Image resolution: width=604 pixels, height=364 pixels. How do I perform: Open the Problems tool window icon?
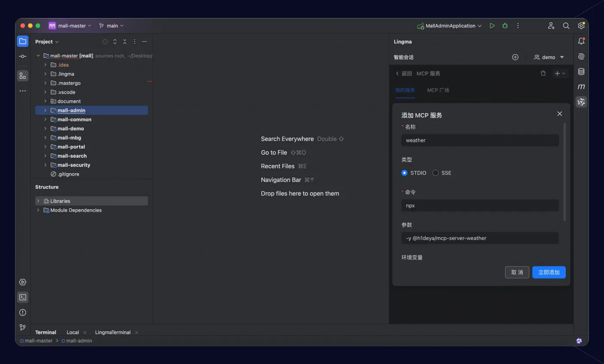click(x=22, y=312)
